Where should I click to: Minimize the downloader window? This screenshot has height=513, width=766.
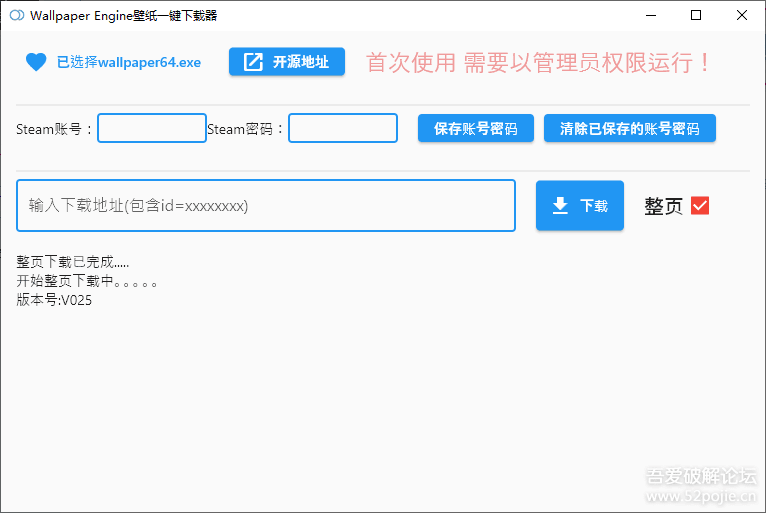pyautogui.click(x=651, y=15)
